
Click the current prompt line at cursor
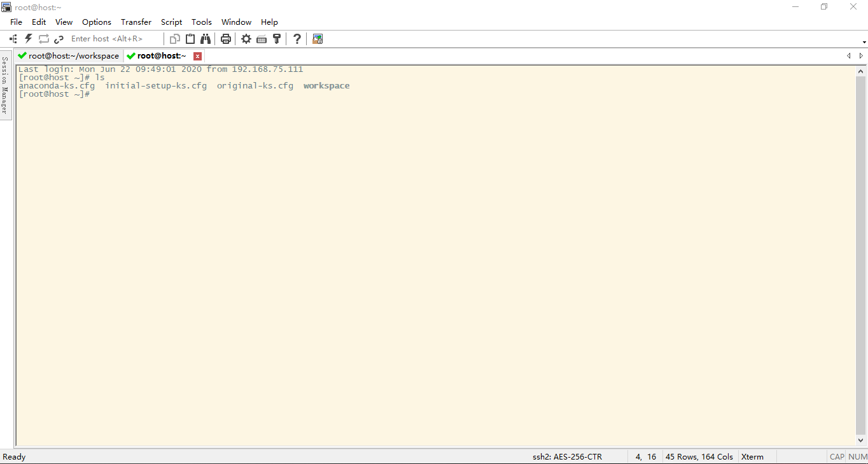point(54,94)
